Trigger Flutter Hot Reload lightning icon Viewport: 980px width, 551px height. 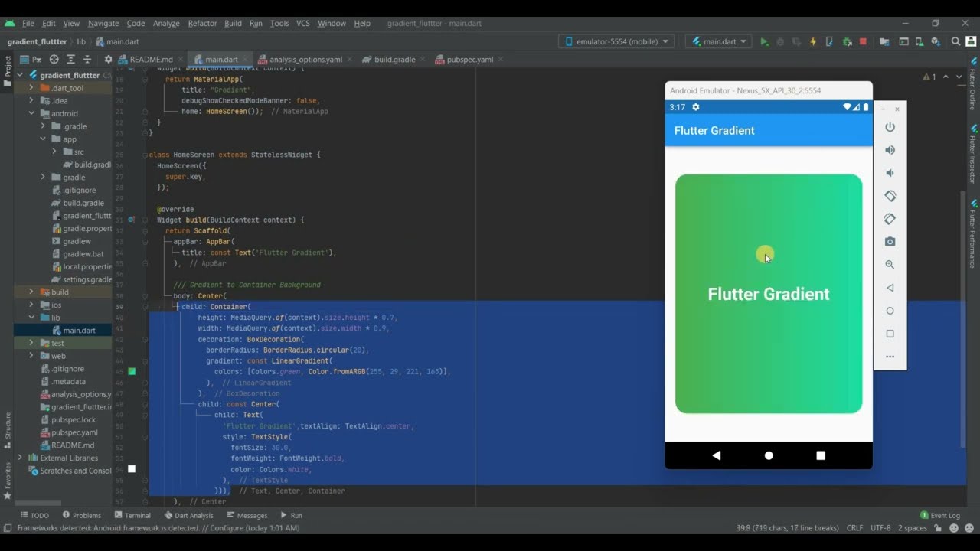click(813, 41)
